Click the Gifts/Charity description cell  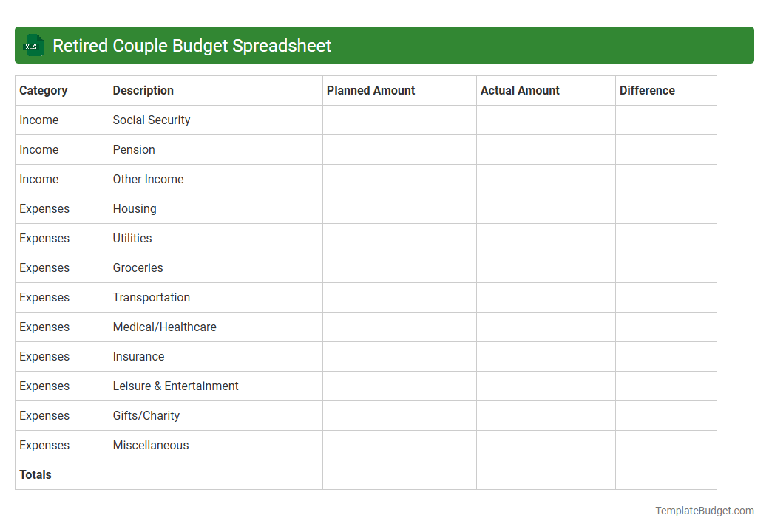146,415
